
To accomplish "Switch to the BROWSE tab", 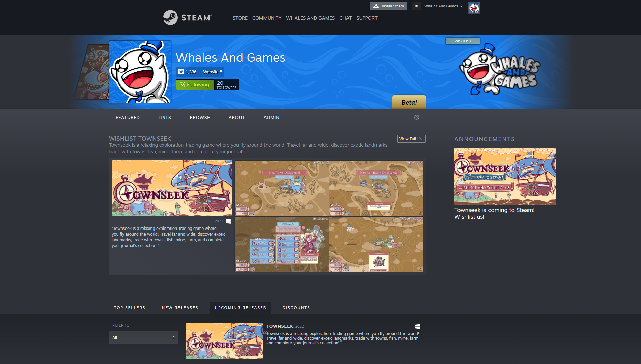I will (200, 117).
